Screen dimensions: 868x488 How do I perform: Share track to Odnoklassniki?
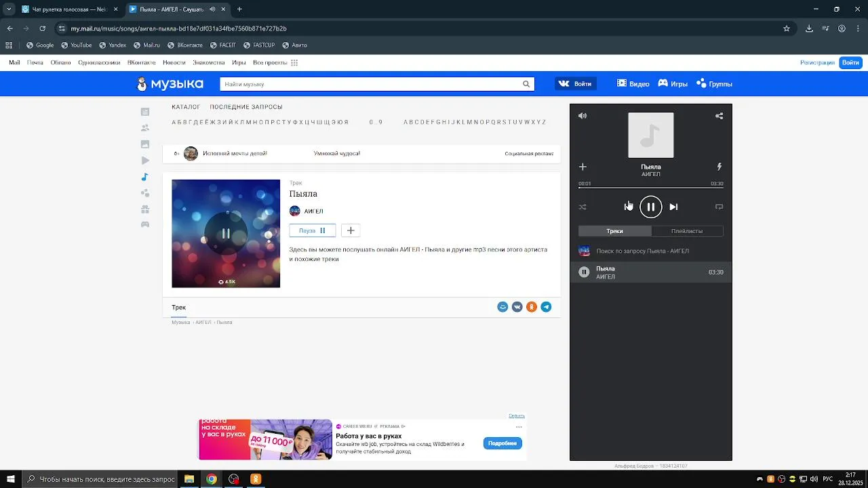[532, 307]
